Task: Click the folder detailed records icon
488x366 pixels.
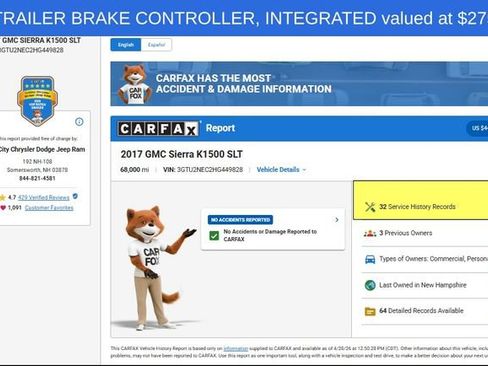Action: coord(370,311)
